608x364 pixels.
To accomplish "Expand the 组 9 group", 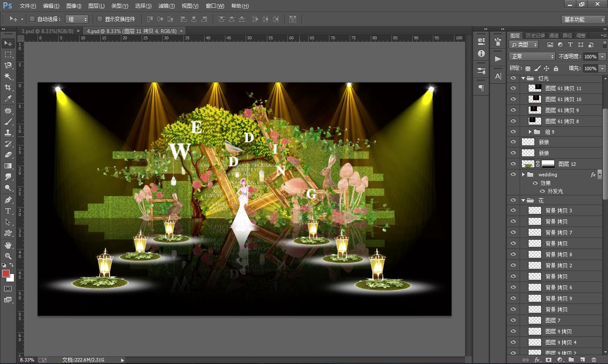I will [530, 132].
